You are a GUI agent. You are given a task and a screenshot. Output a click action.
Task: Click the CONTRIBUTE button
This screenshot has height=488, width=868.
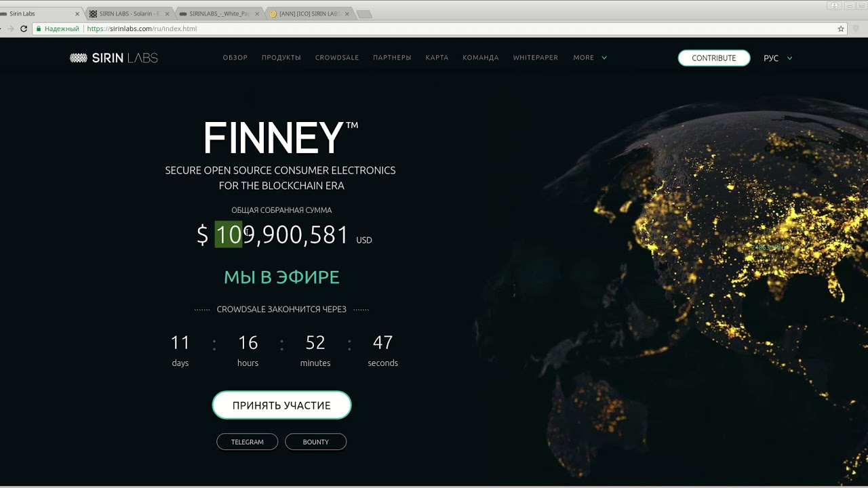[714, 58]
